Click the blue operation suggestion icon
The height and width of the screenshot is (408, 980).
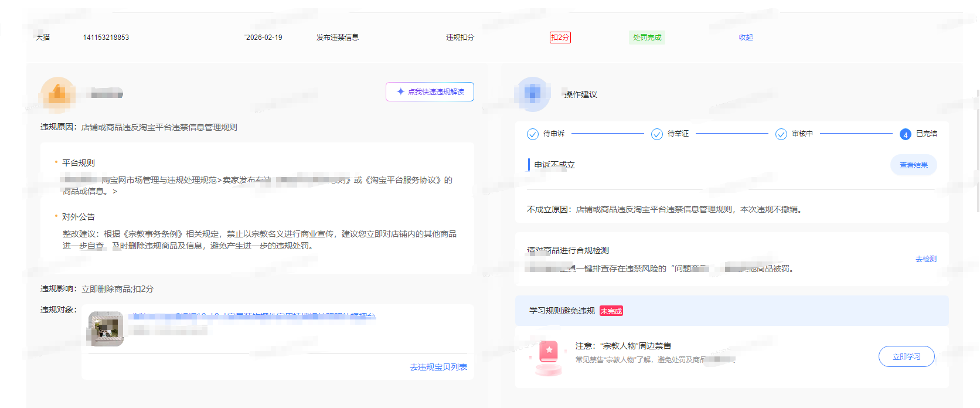(532, 94)
